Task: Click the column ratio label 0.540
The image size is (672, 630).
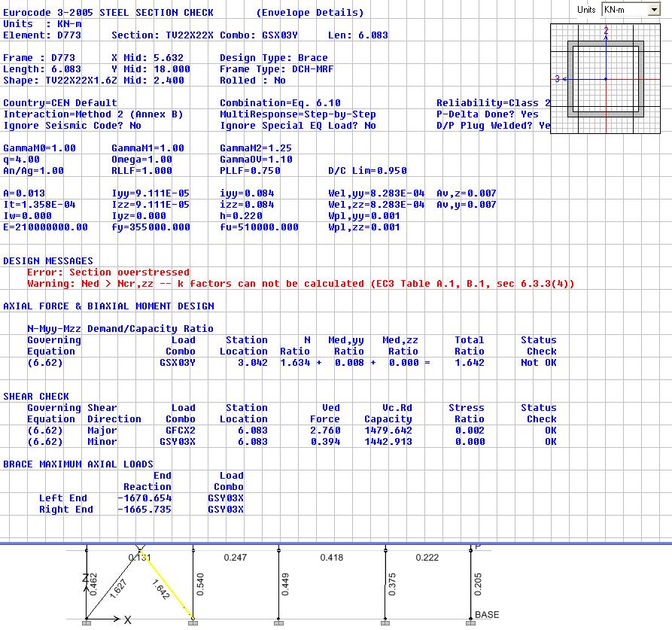Action: (x=199, y=584)
